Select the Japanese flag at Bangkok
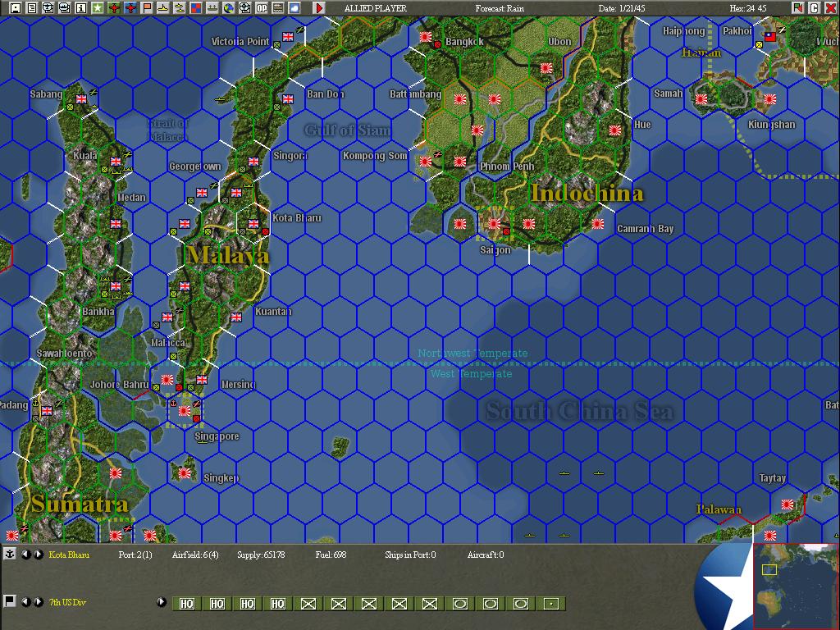Image resolution: width=840 pixels, height=630 pixels. pyautogui.click(x=426, y=36)
